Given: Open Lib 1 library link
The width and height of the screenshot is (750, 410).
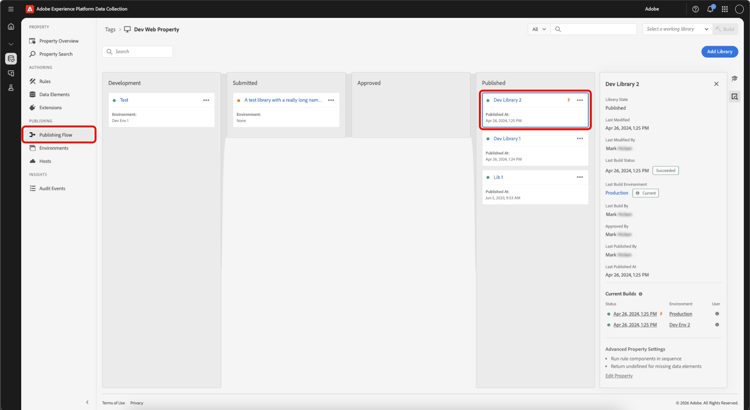Looking at the screenshot, I should pos(498,177).
